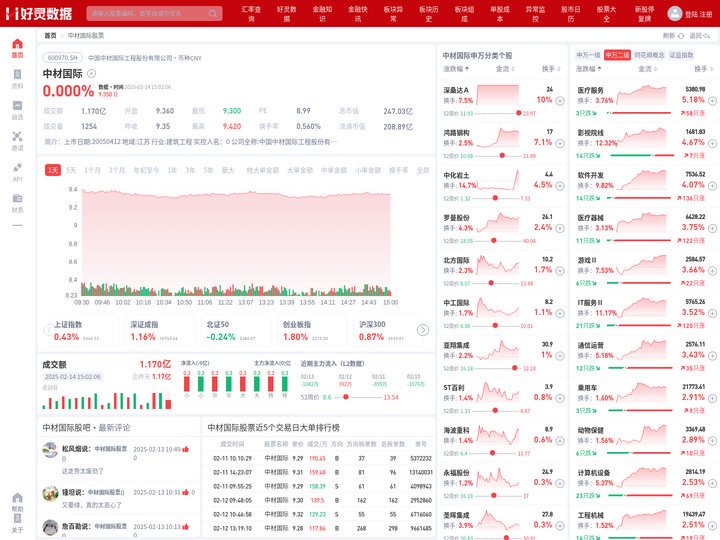Click the user avatar icon
This screenshot has height=540, width=720.
pos(675,13)
